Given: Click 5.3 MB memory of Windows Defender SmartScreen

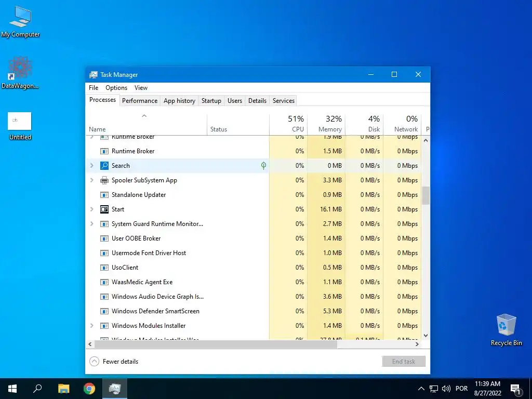Looking at the screenshot, I should click(x=332, y=311).
